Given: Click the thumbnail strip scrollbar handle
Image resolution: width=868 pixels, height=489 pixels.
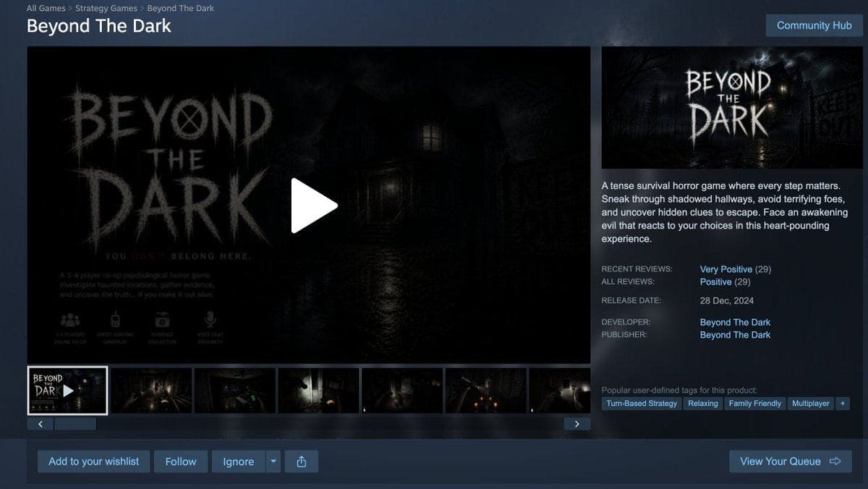Looking at the screenshot, I should tap(75, 424).
